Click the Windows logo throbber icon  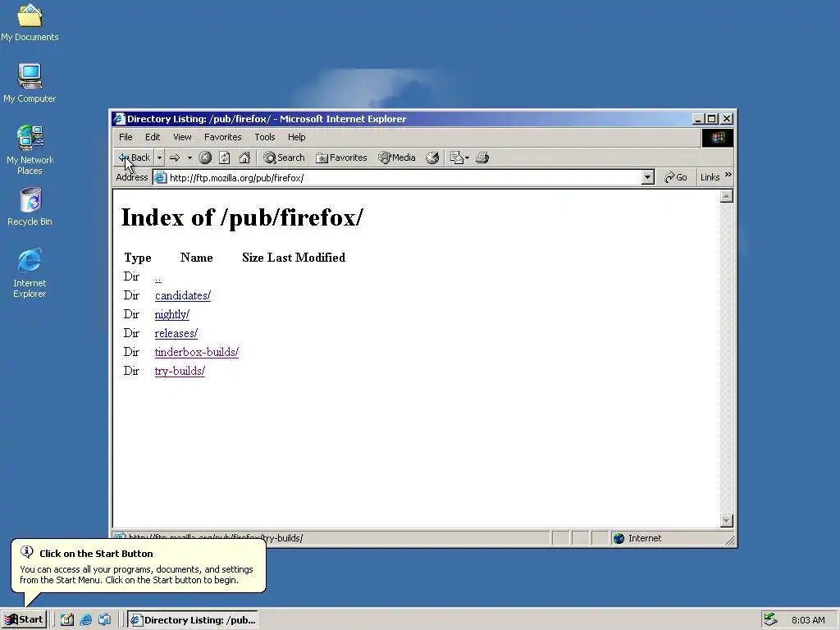coord(718,138)
